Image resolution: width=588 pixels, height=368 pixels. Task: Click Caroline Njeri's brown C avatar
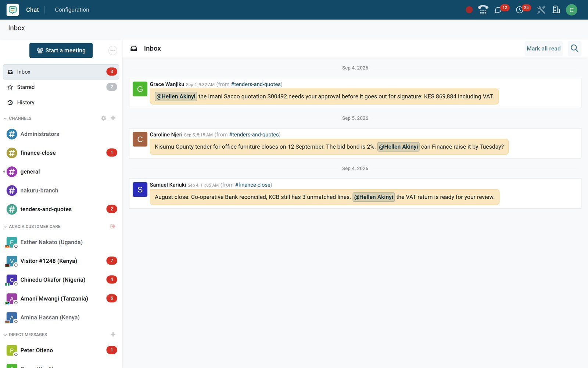pyautogui.click(x=140, y=139)
